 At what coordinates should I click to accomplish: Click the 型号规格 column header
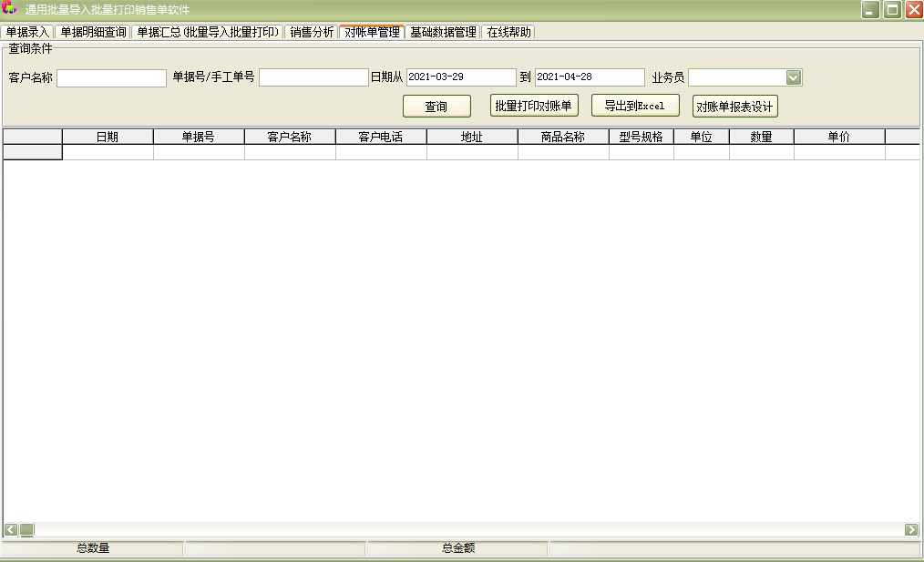[x=642, y=137]
